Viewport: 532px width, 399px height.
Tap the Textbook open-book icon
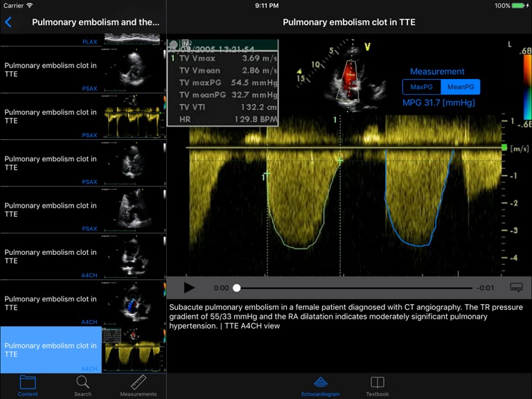coord(378,382)
